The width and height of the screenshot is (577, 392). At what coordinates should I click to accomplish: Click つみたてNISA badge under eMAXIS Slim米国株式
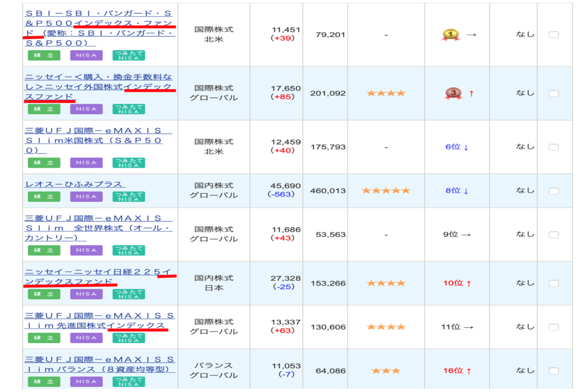(x=128, y=163)
